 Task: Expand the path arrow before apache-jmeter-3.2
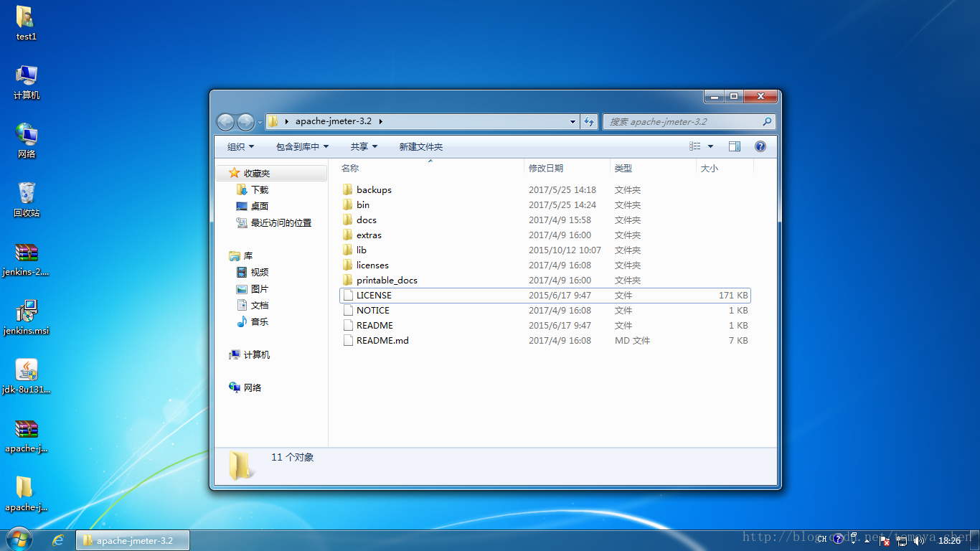[287, 121]
